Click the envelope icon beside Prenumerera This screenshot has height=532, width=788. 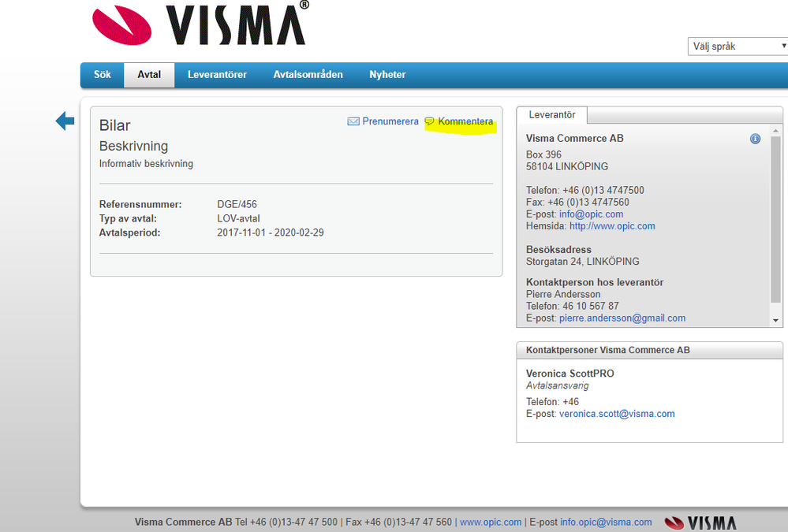coord(353,121)
